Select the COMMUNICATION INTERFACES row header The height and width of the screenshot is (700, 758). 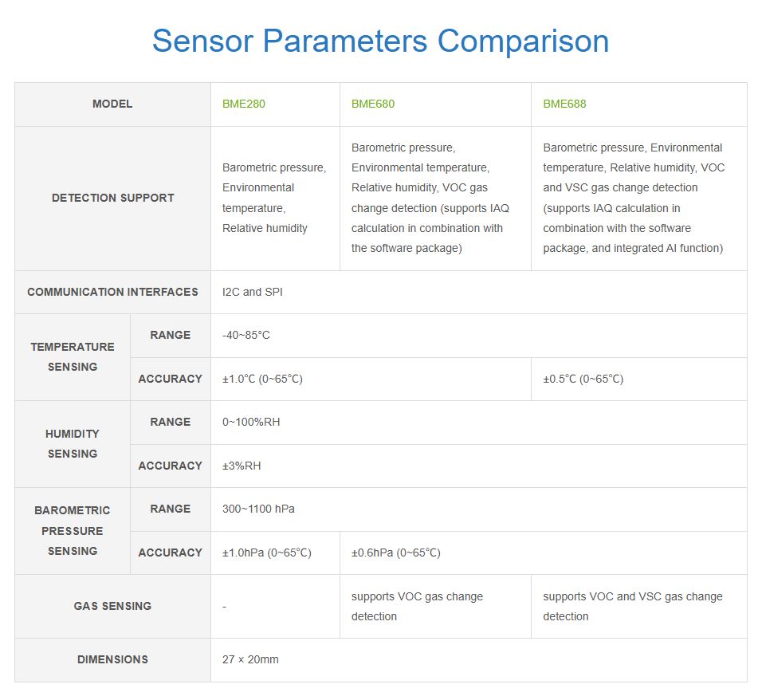click(112, 292)
